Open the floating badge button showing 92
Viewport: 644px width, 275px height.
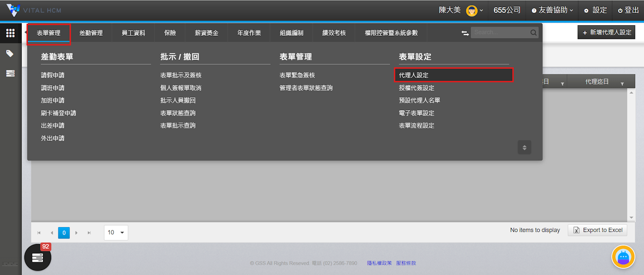[x=38, y=257]
